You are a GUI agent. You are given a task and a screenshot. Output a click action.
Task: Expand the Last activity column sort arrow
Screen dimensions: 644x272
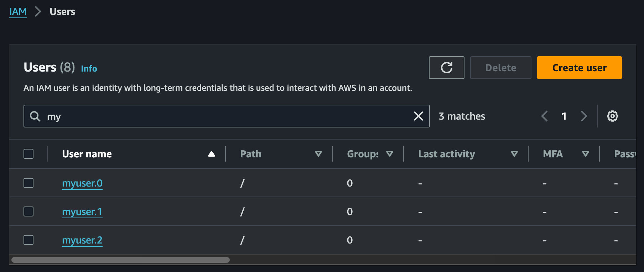[x=514, y=154]
